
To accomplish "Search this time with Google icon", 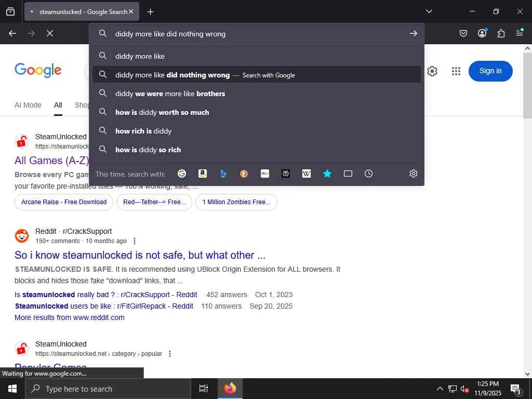I will click(x=182, y=174).
